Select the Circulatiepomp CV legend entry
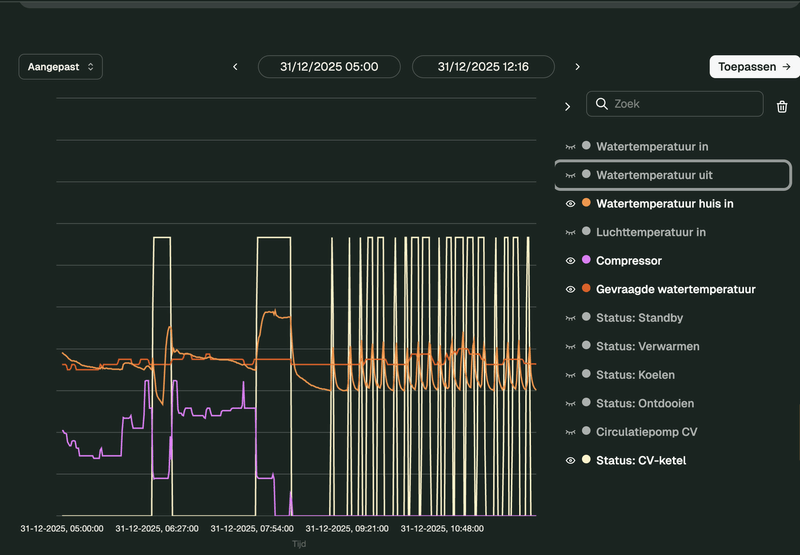Screen dimensions: 800x555 click(646, 432)
